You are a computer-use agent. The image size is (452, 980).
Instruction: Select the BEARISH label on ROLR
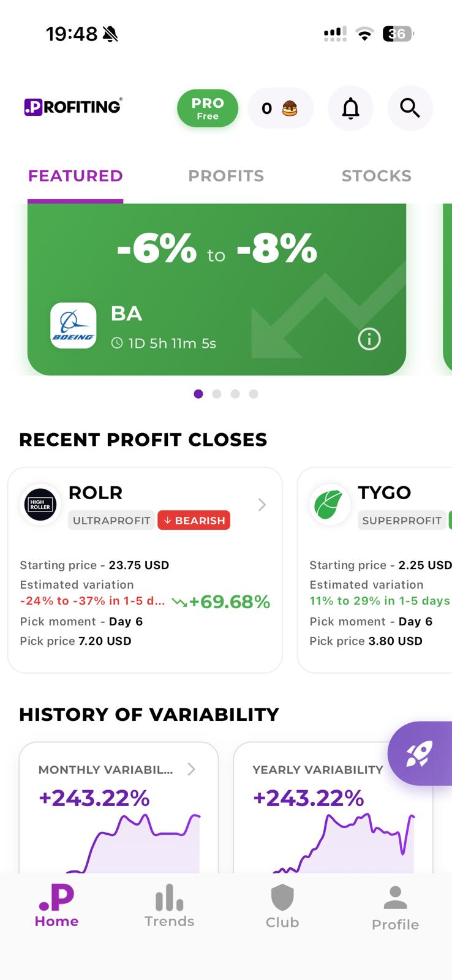pyautogui.click(x=194, y=520)
